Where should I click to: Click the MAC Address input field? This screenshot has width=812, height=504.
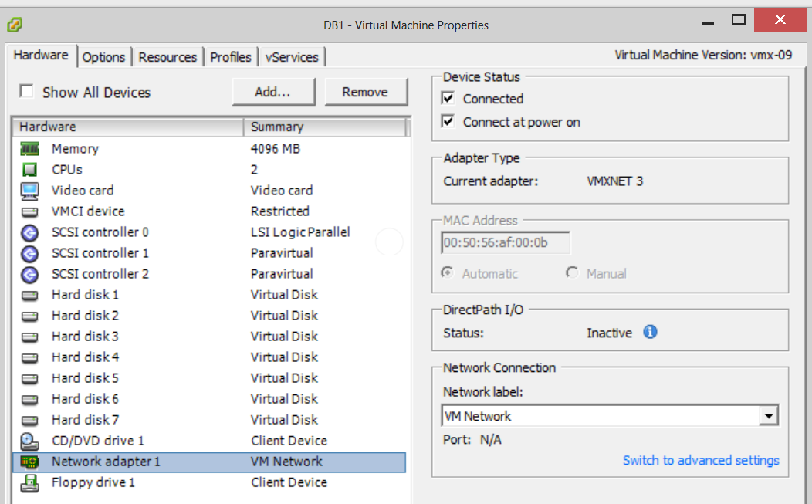(x=506, y=244)
